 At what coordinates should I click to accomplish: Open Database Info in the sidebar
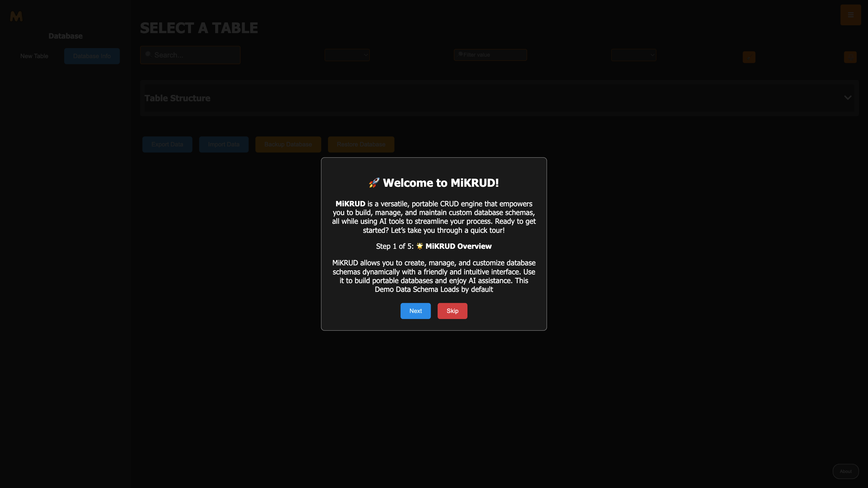92,56
